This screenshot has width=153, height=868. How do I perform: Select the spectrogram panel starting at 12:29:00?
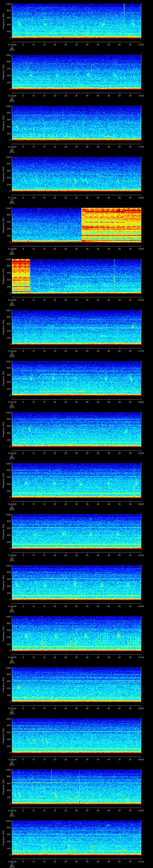point(77,786)
